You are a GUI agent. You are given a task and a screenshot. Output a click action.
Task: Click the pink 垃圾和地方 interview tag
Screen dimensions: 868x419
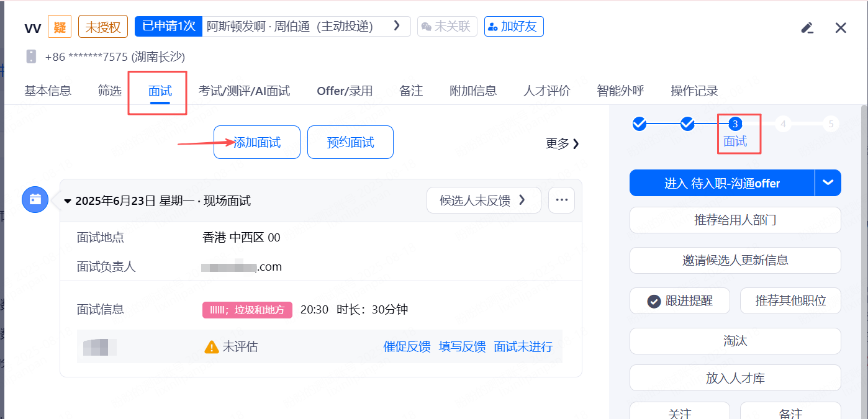coord(246,310)
